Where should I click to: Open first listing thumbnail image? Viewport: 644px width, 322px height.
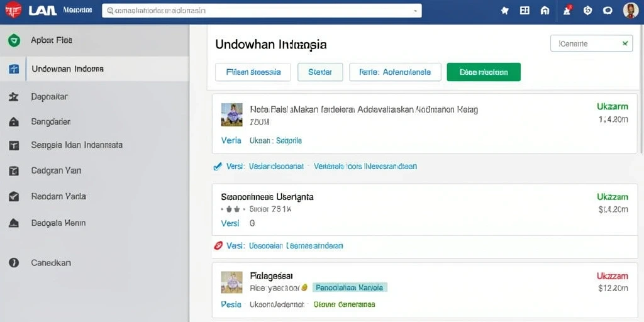(231, 114)
